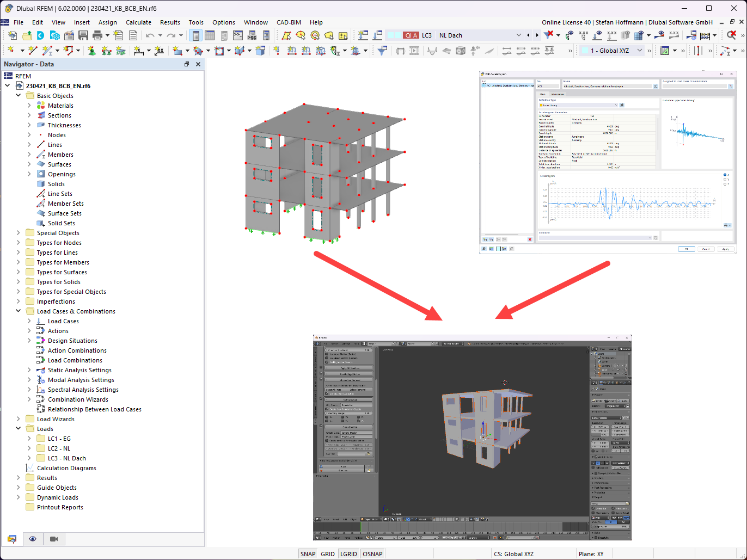This screenshot has width=747, height=560.
Task: Toggle GRID display in the status bar
Action: [x=328, y=553]
